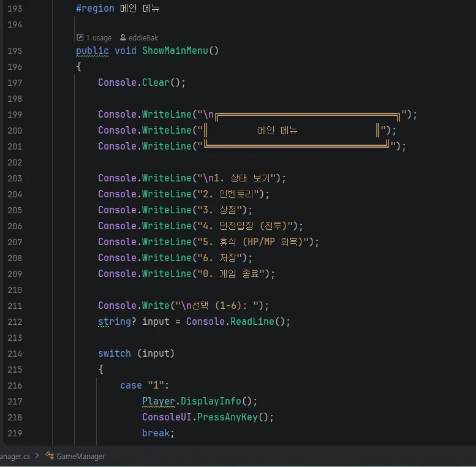The image size is (476, 467).
Task: Open the "1 usage" code lens link
Action: [x=99, y=37]
